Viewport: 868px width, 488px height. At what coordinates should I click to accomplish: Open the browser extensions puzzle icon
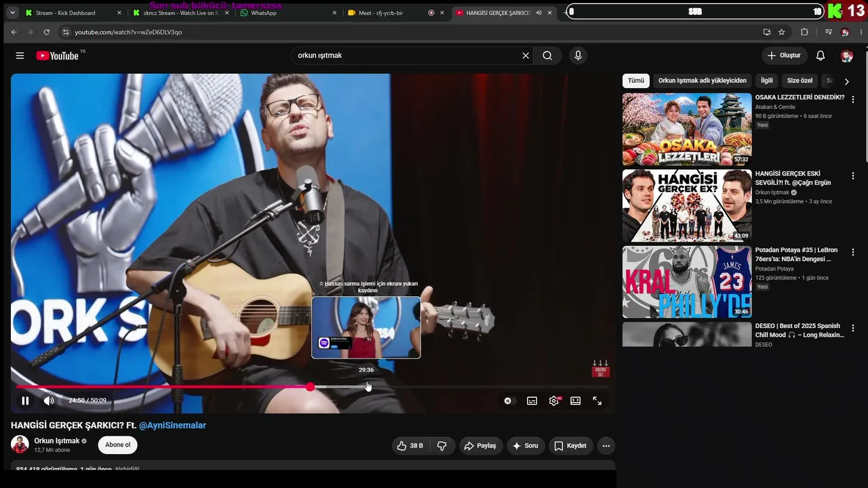(804, 32)
